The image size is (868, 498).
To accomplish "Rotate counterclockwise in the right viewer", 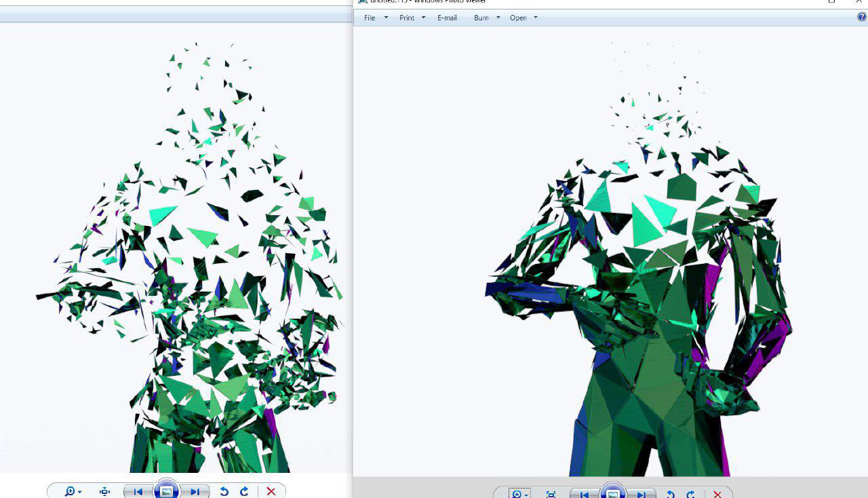I will click(x=671, y=494).
